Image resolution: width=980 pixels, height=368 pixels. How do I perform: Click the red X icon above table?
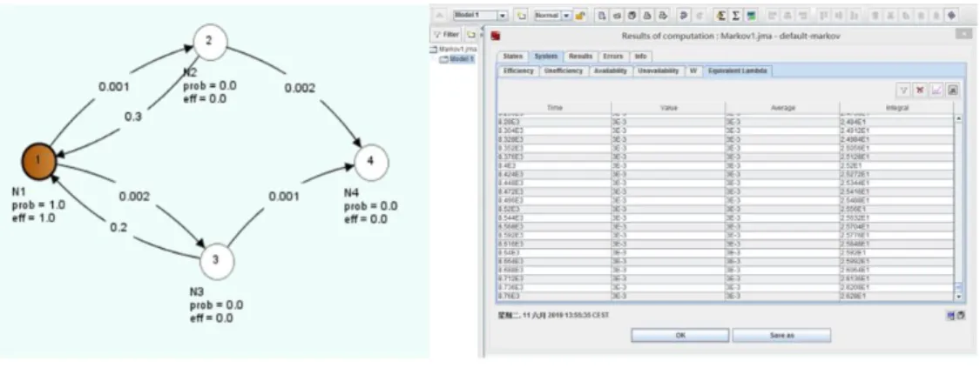[x=920, y=90]
